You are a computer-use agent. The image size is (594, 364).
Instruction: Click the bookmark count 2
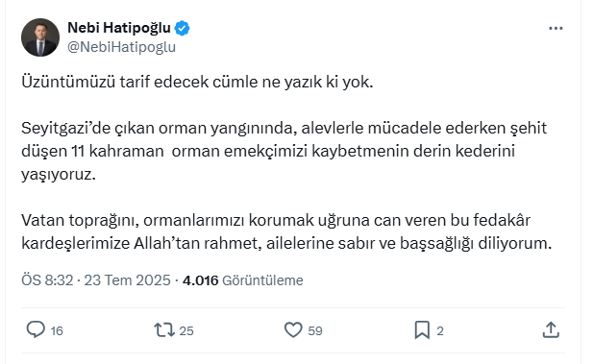tap(440, 331)
